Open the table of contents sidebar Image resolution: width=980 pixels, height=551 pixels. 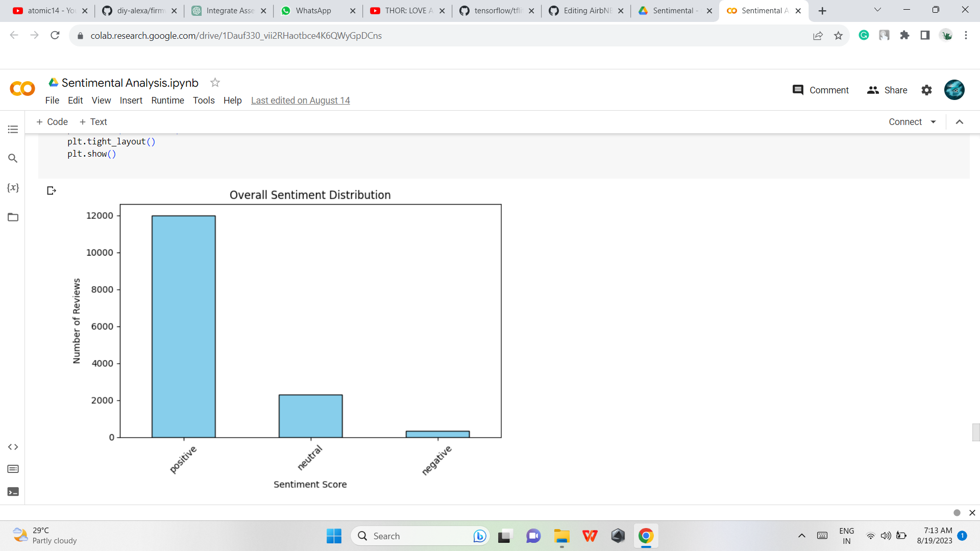coord(13,129)
